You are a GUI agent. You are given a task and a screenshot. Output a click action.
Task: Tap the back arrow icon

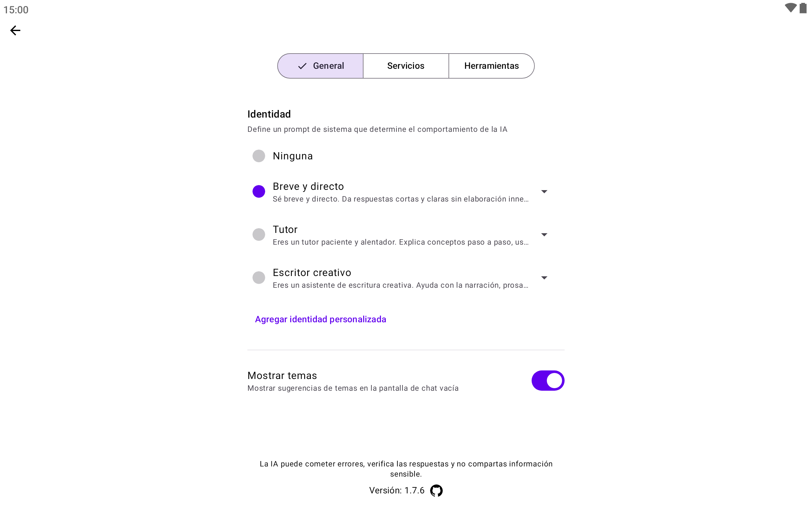(15, 30)
